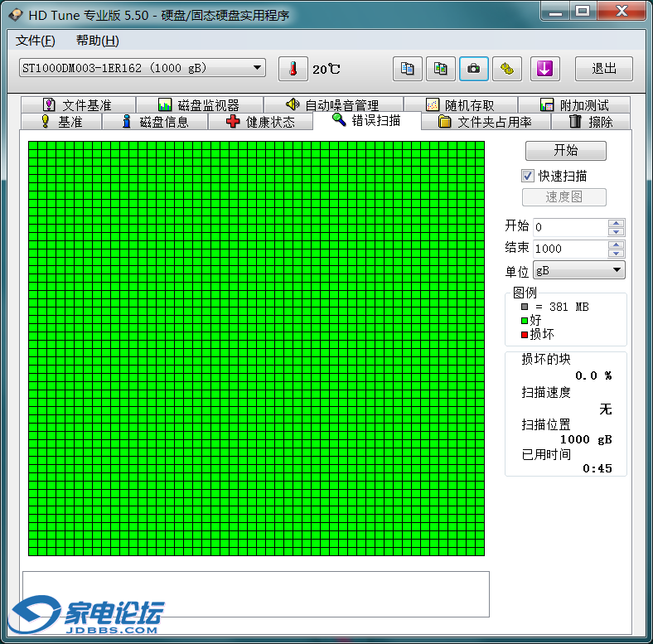This screenshot has width=653, height=644.
Task: Select the 磁盘监视器 tab
Action: pos(199,105)
